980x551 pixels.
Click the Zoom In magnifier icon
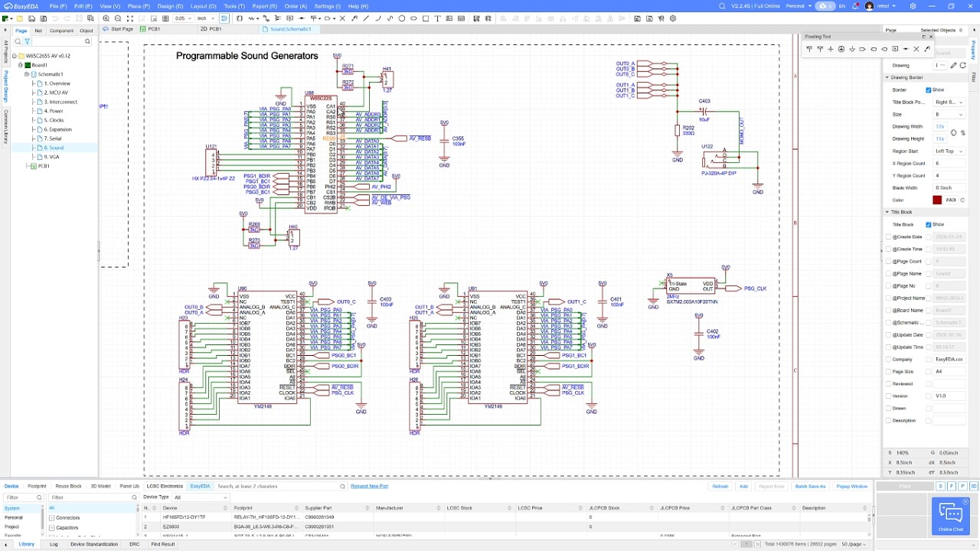106,18
